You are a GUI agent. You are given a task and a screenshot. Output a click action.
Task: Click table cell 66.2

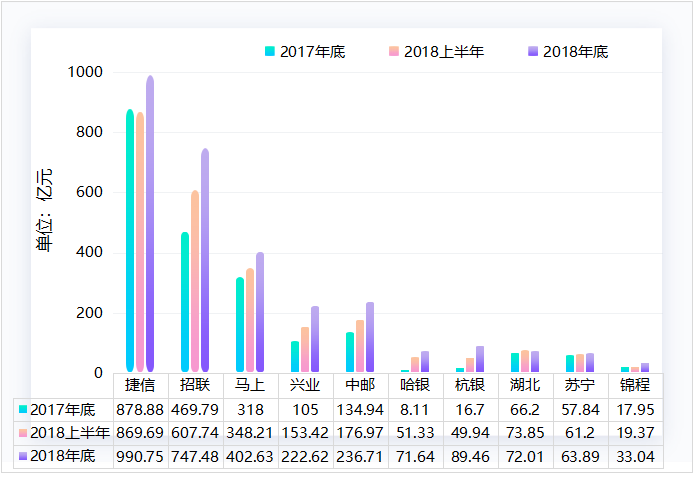point(525,410)
